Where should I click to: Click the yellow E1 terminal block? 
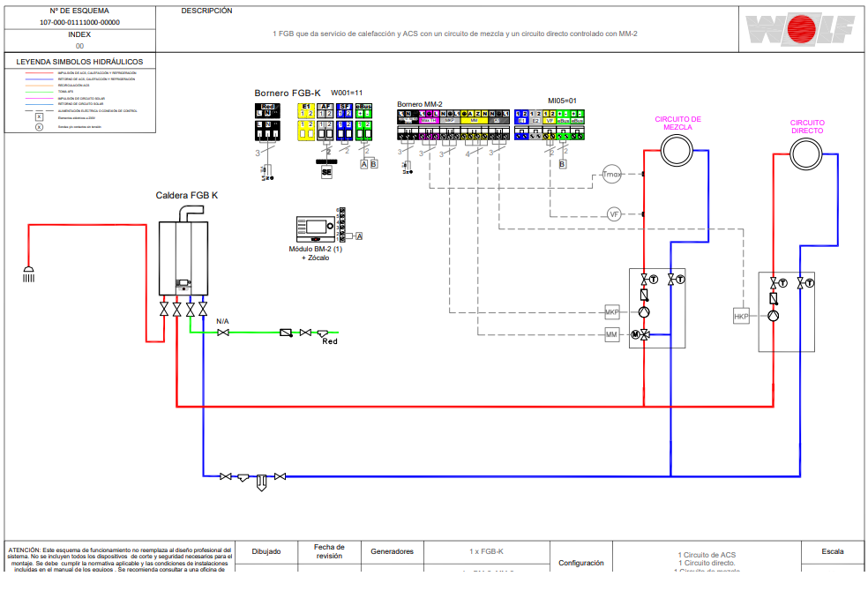[x=306, y=122]
